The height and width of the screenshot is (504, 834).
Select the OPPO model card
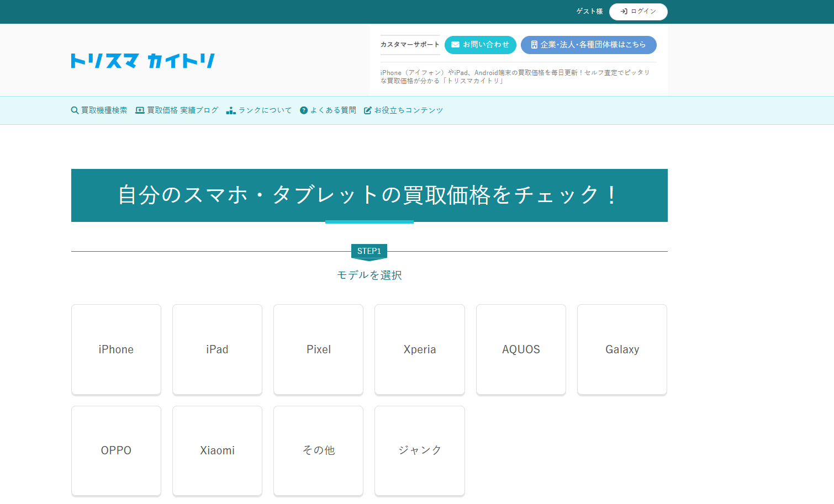116,450
